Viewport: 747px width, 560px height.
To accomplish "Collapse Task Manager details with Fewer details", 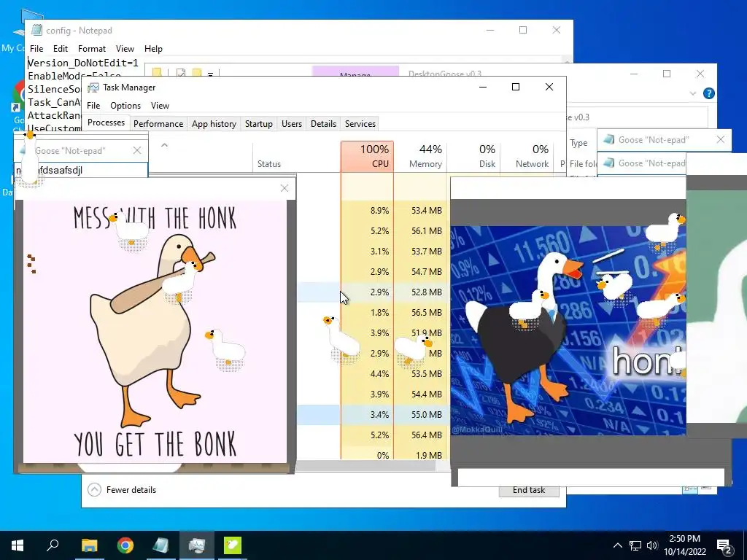I will 122,489.
